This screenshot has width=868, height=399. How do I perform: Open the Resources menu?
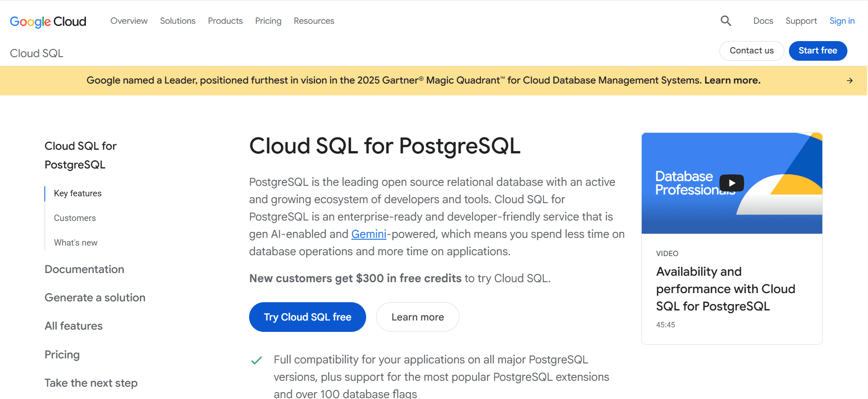point(314,21)
